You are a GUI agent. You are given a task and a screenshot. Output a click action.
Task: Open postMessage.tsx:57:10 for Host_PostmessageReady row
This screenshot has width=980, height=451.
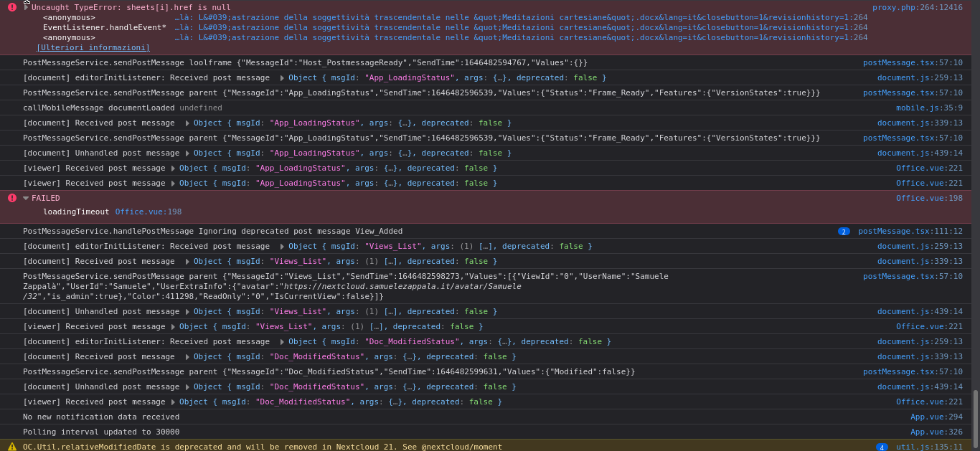coord(913,62)
